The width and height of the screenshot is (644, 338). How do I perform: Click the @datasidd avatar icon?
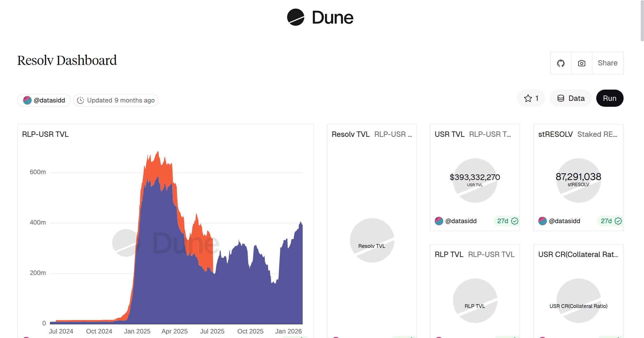[x=27, y=100]
